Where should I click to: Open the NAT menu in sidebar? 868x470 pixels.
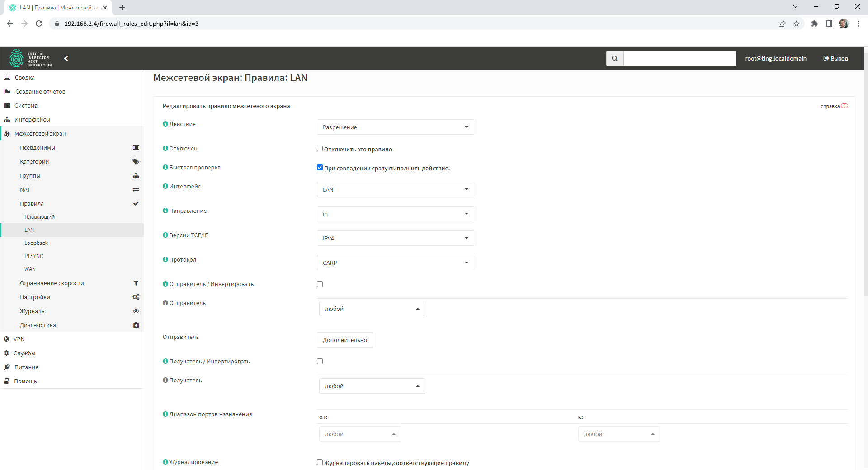click(25, 190)
